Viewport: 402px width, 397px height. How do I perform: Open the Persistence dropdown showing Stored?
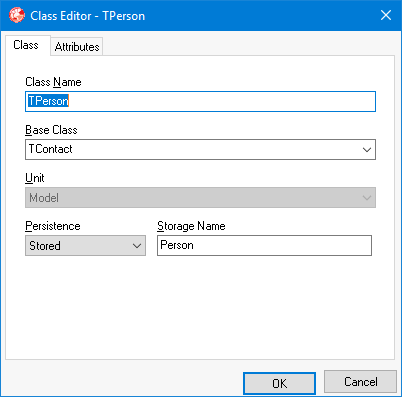pyautogui.click(x=85, y=246)
